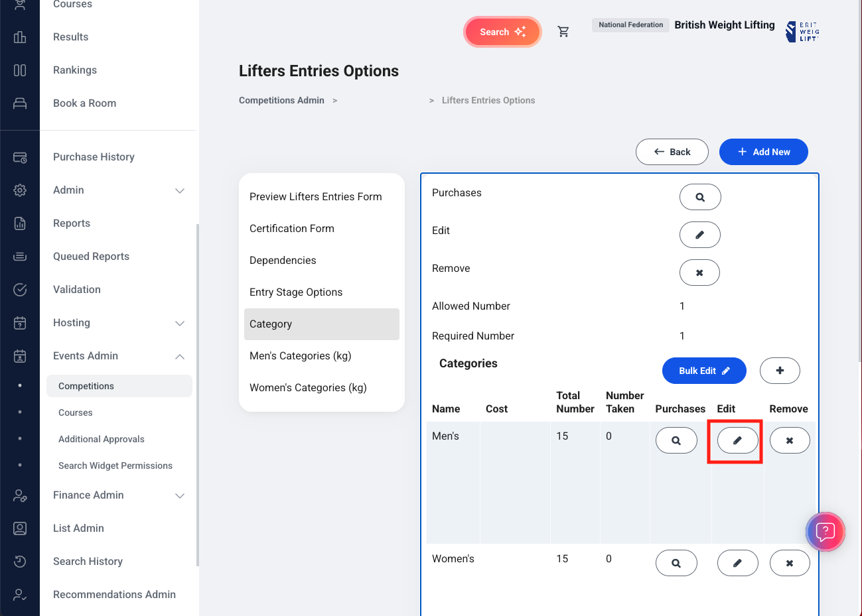Select Competitions under Events Admin

click(x=119, y=386)
